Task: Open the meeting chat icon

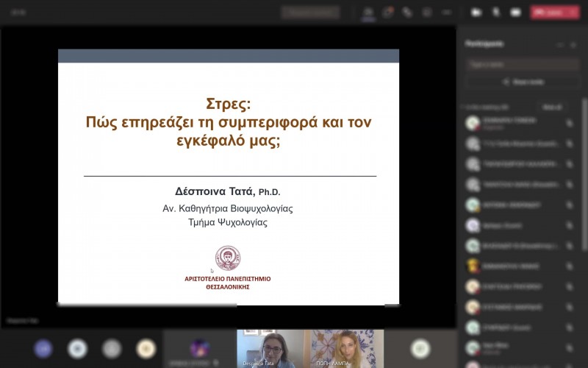Action: [x=387, y=13]
